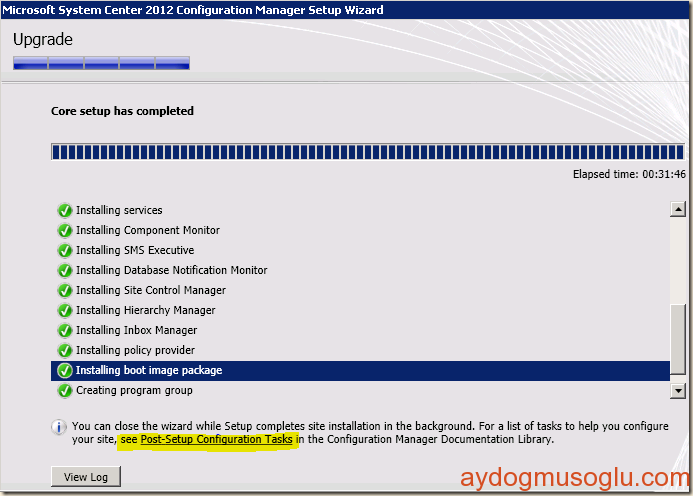Click the 'Elapsed time: 00:31:46' text

[x=629, y=174]
